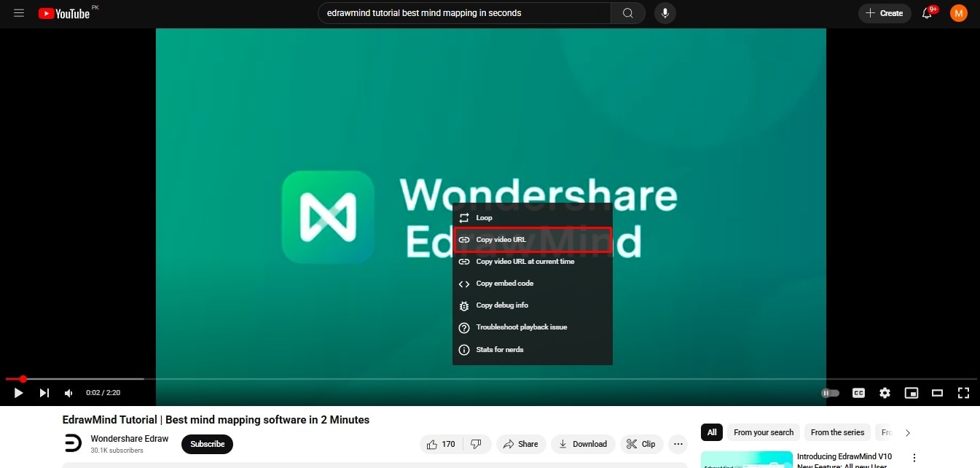Skip to the next video
Screen dimensions: 980x468
pyautogui.click(x=44, y=393)
